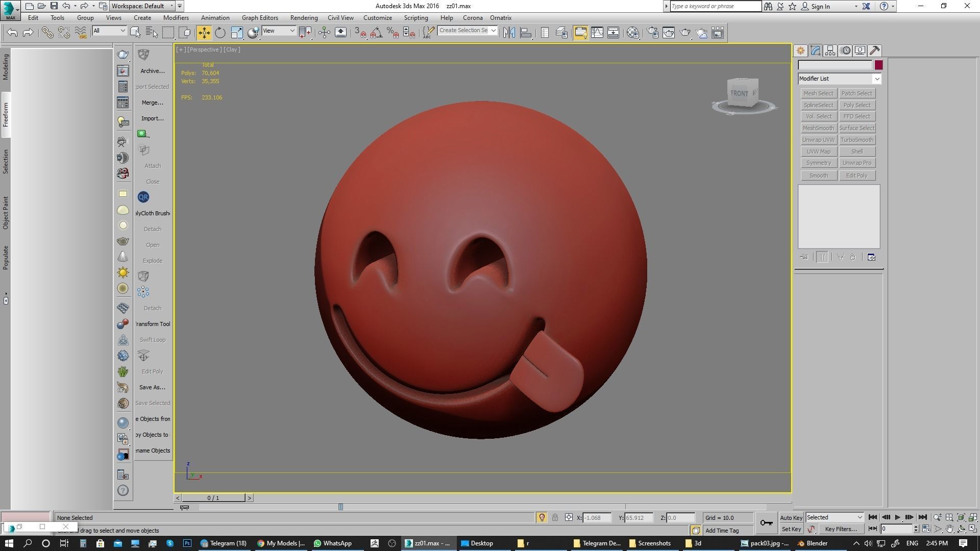Select the Select and Move tool

pos(204,33)
